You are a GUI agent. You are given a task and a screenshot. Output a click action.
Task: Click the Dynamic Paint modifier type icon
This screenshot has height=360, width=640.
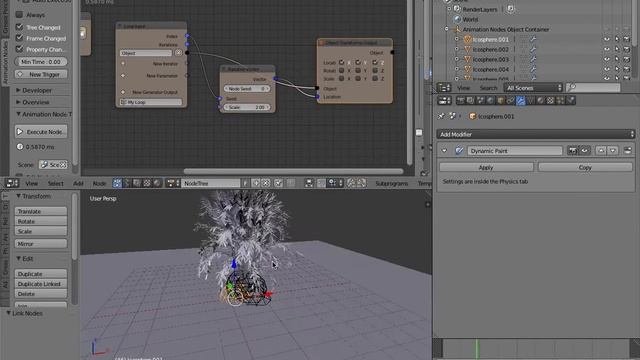(459, 151)
